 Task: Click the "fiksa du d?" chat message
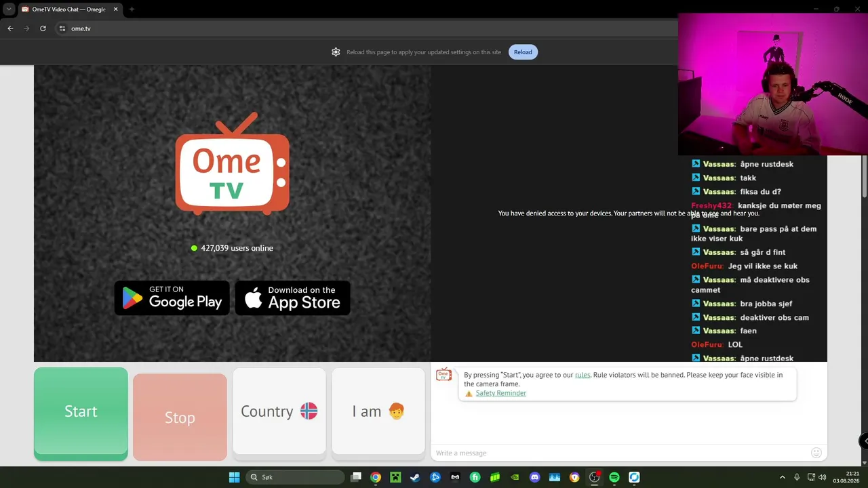coord(736,192)
